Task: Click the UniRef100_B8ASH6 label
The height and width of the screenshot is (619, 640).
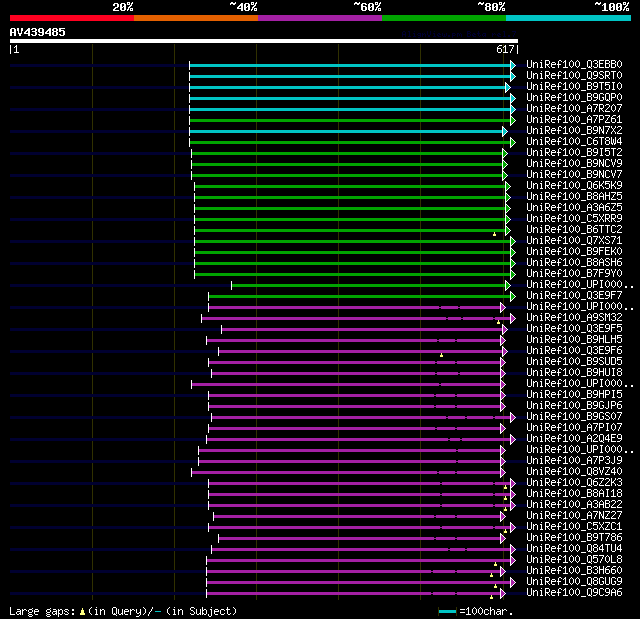Action: coord(574,263)
